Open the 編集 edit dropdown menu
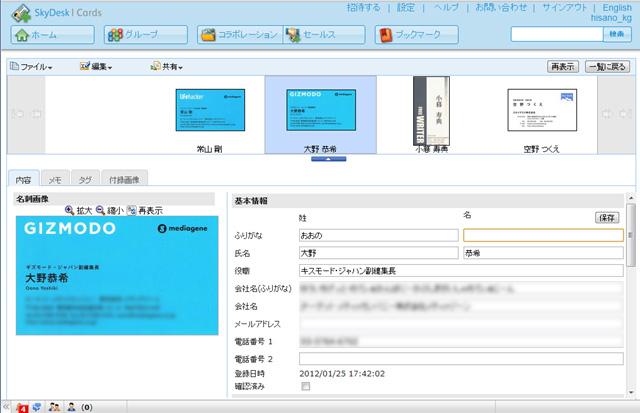 96,67
